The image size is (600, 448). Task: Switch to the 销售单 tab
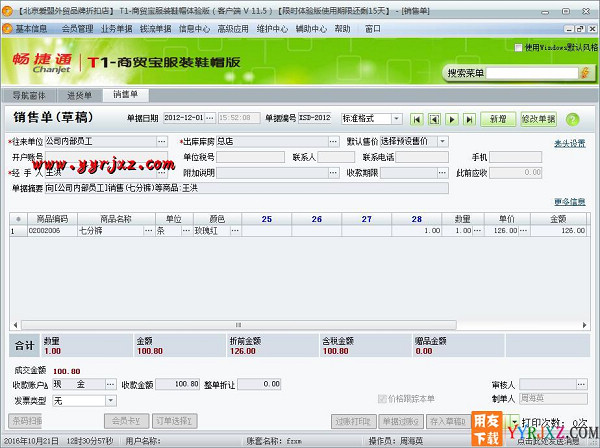(126, 94)
